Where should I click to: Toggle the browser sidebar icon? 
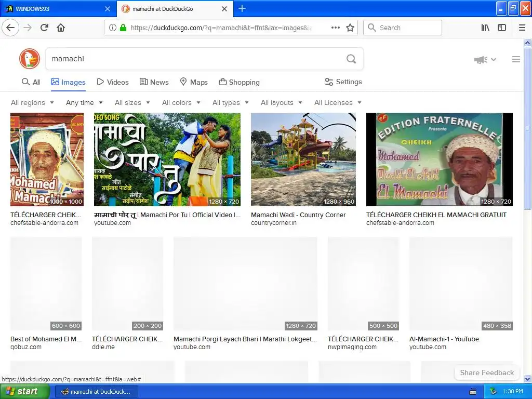pos(502,28)
